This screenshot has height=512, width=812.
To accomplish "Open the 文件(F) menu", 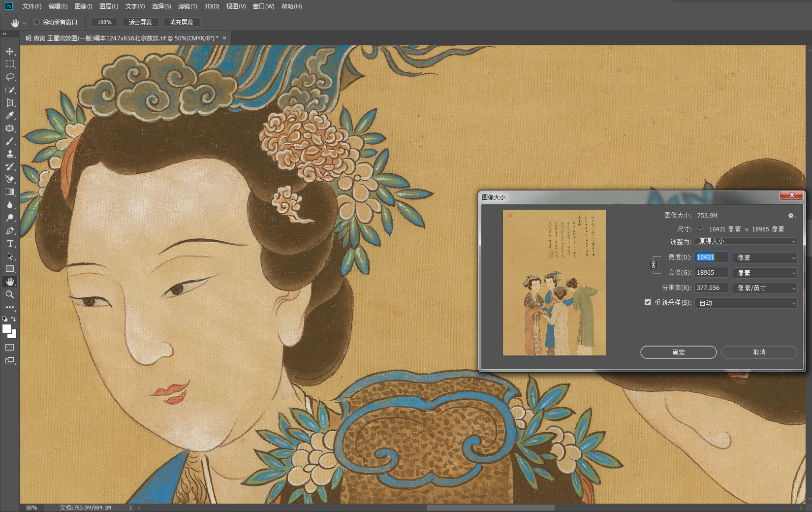I will pyautogui.click(x=32, y=6).
